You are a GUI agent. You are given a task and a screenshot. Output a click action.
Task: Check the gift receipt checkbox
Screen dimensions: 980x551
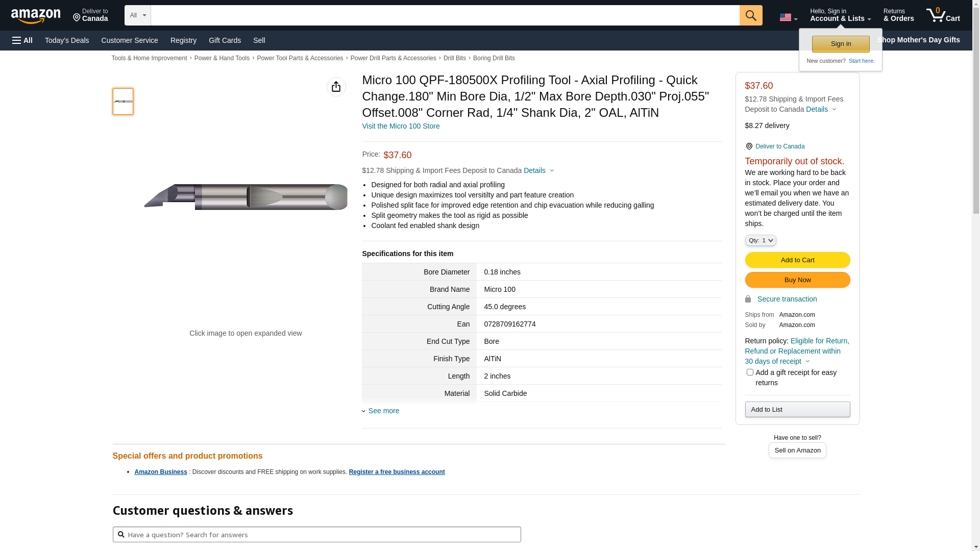point(750,372)
